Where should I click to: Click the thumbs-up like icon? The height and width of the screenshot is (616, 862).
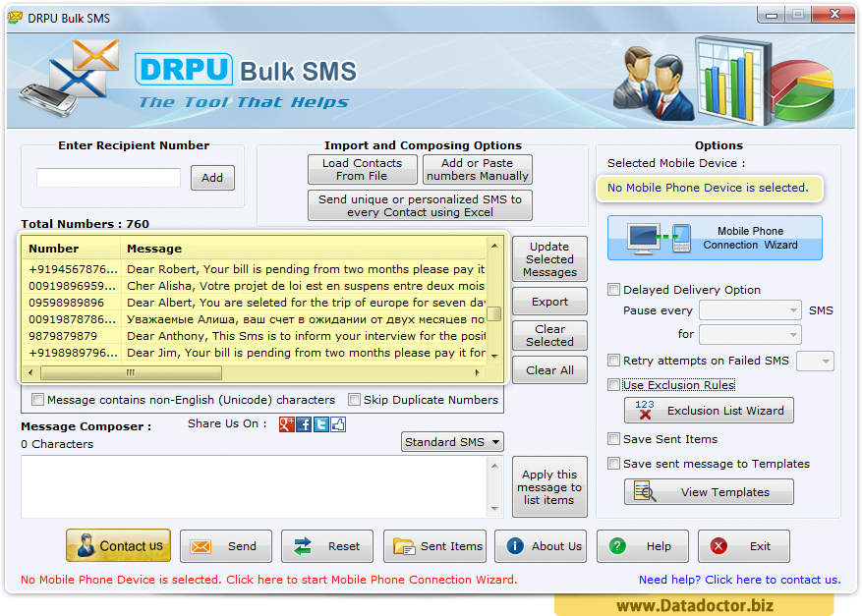338,424
